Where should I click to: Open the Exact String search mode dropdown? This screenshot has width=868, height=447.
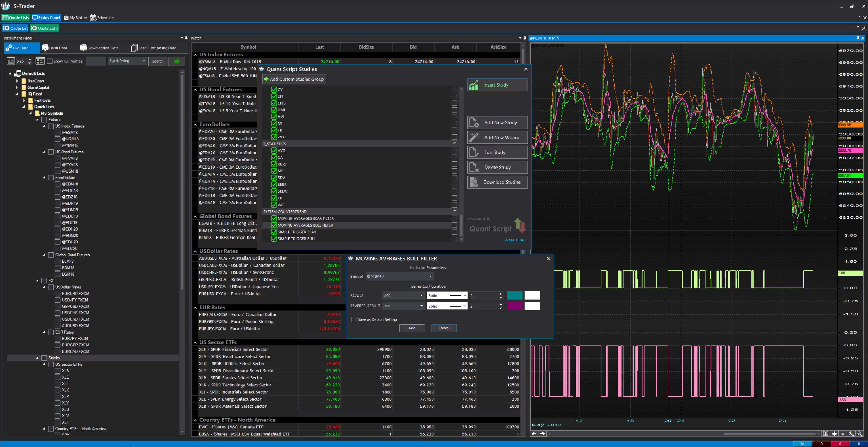point(127,61)
